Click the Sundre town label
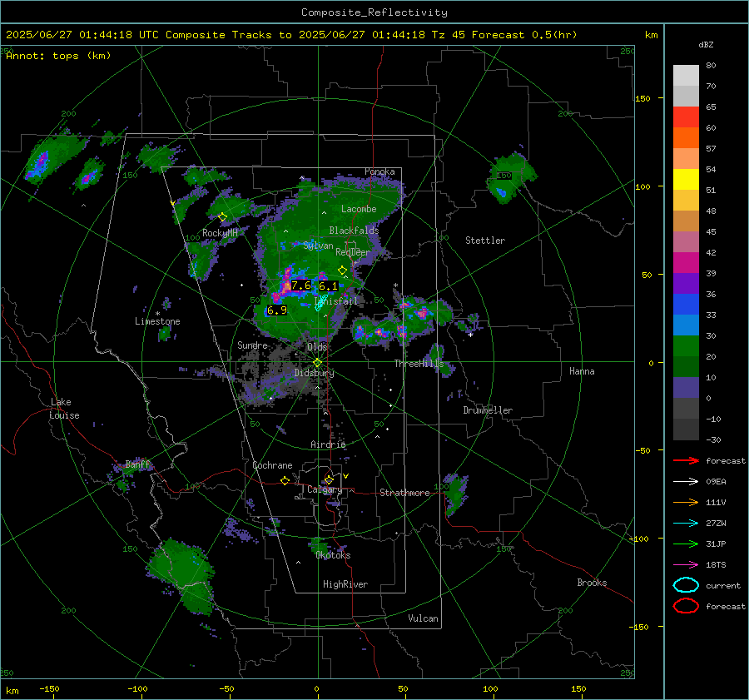This screenshot has width=749, height=700. click(x=252, y=345)
